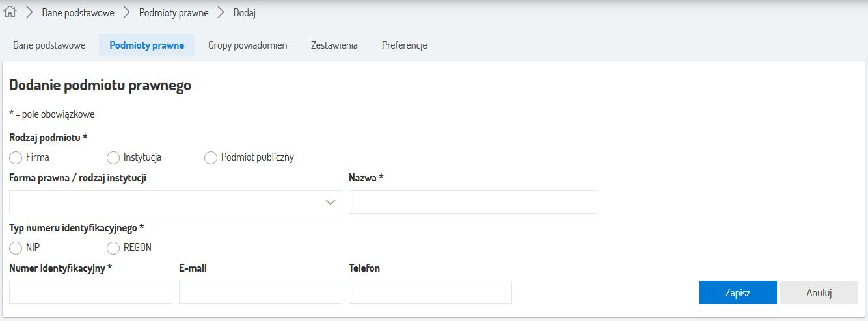Select the Firma radio button
The height and width of the screenshot is (321, 868).
coord(16,158)
